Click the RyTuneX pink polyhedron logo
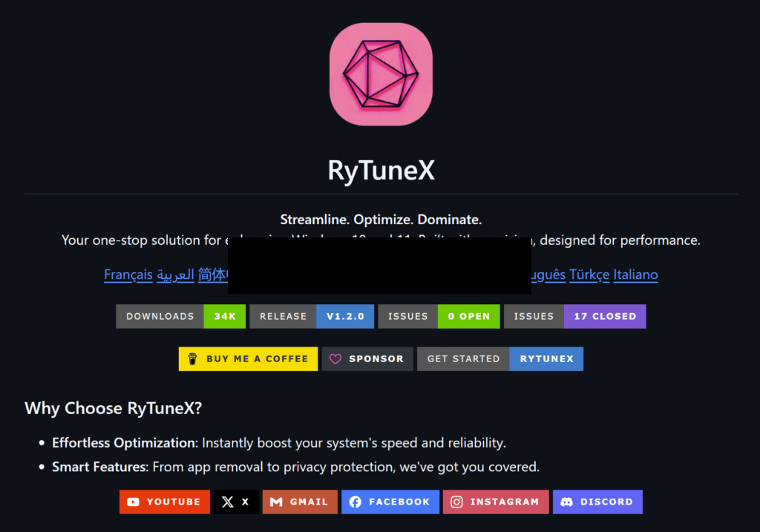760x532 pixels. pyautogui.click(x=381, y=74)
